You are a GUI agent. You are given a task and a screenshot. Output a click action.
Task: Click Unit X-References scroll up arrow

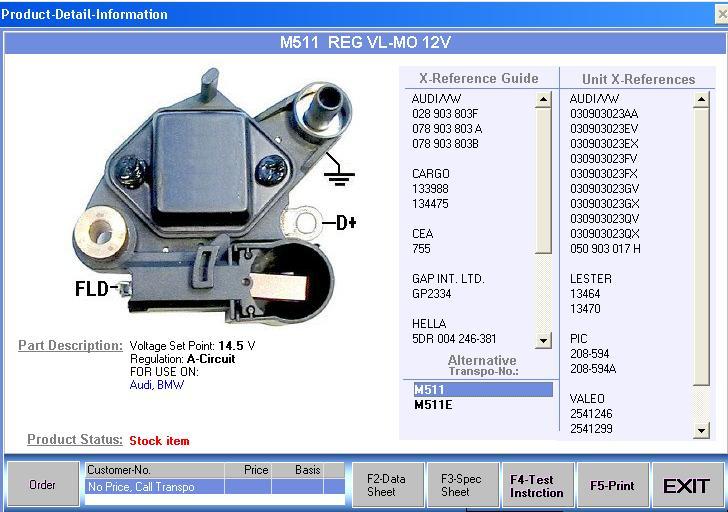pyautogui.click(x=702, y=99)
